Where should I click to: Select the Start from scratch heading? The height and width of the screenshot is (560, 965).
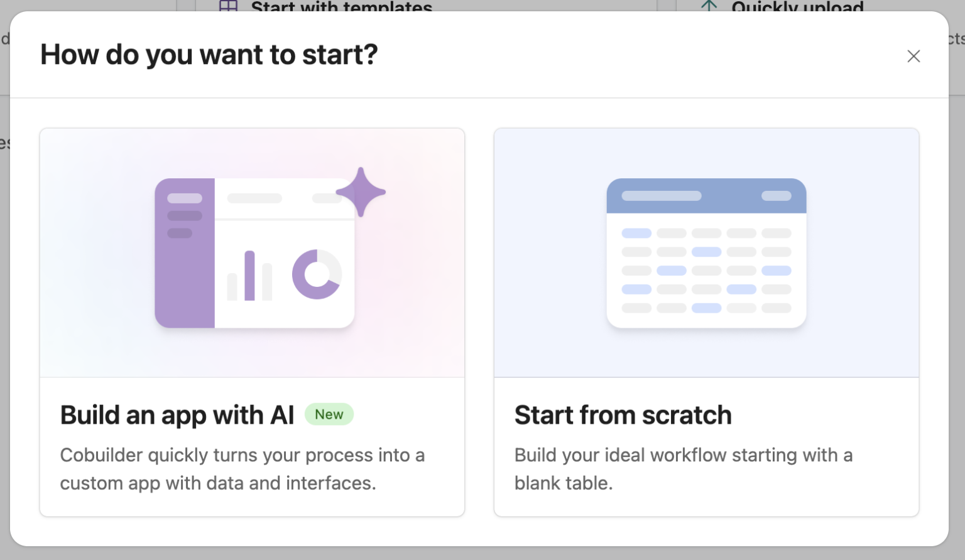[x=623, y=415]
